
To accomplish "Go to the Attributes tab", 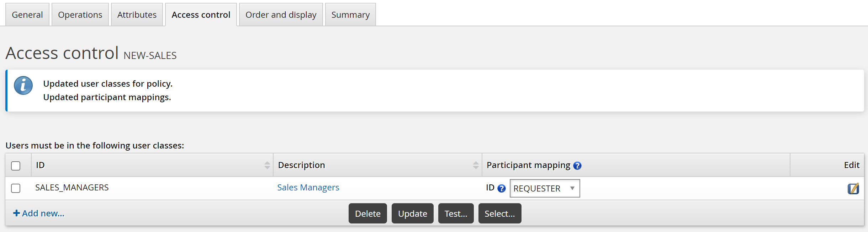I will (137, 15).
